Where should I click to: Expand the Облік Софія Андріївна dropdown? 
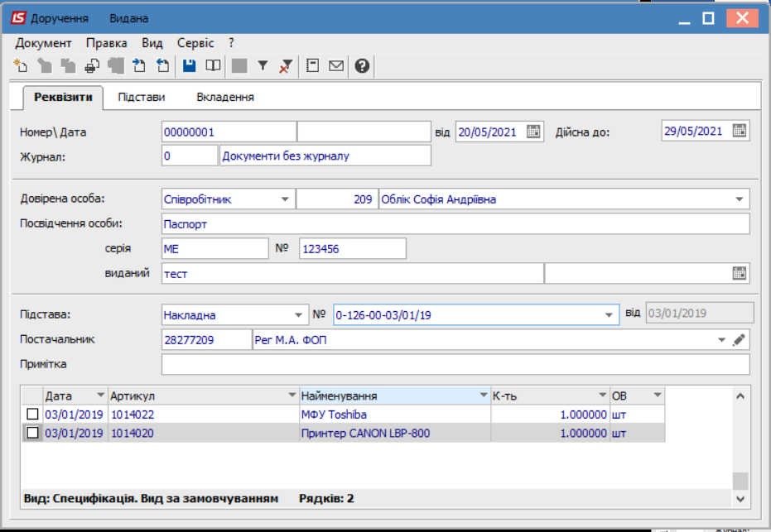[x=740, y=199]
